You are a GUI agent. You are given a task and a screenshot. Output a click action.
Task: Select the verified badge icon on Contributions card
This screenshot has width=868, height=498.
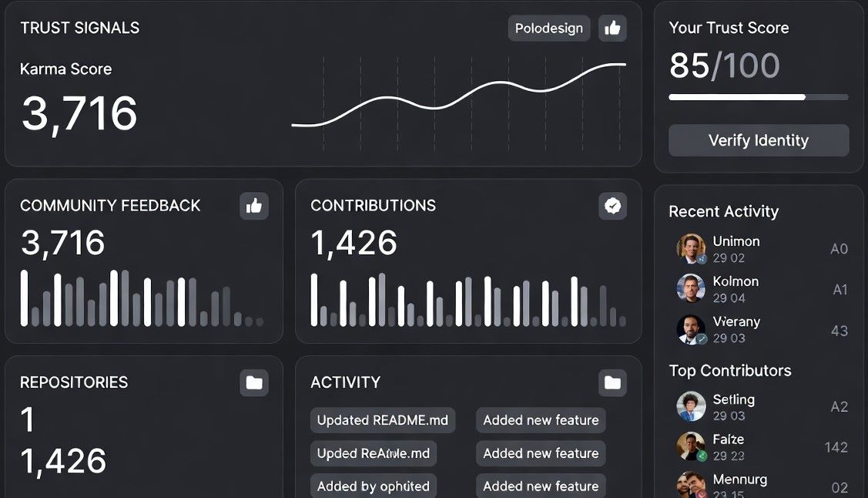(612, 206)
